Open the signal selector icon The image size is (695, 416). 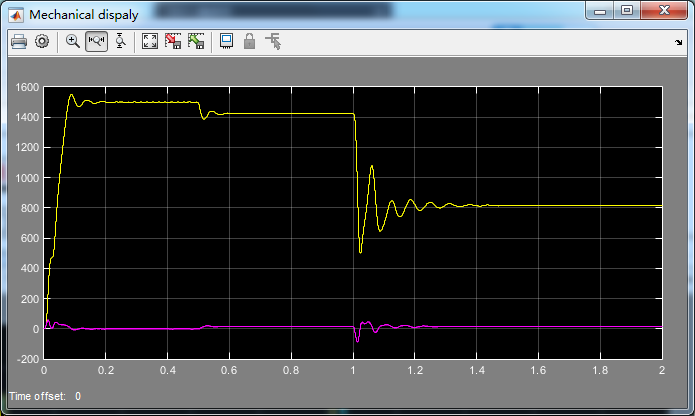tap(273, 42)
